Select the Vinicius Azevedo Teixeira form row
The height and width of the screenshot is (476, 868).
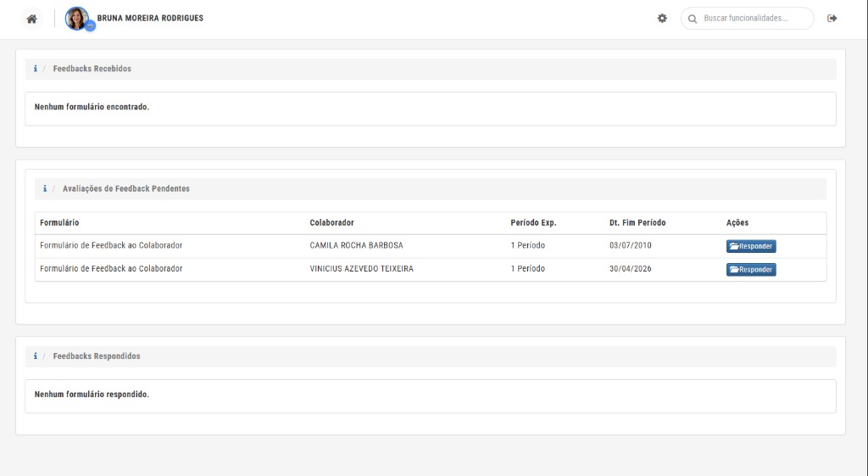point(431,269)
